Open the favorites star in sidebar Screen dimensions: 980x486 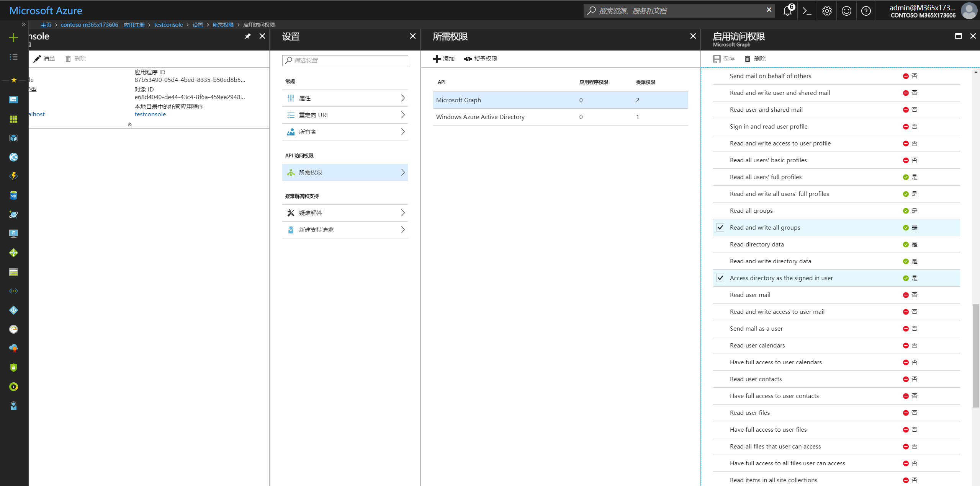(x=14, y=80)
